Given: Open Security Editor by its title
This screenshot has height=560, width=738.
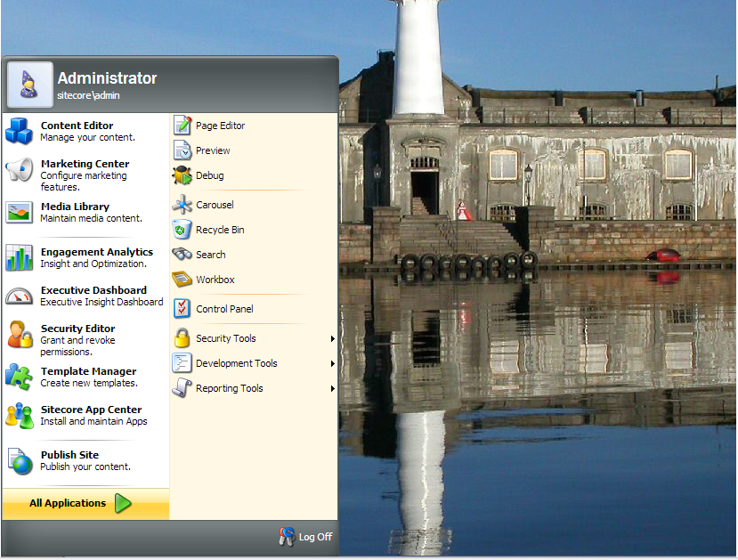Looking at the screenshot, I should 77,329.
